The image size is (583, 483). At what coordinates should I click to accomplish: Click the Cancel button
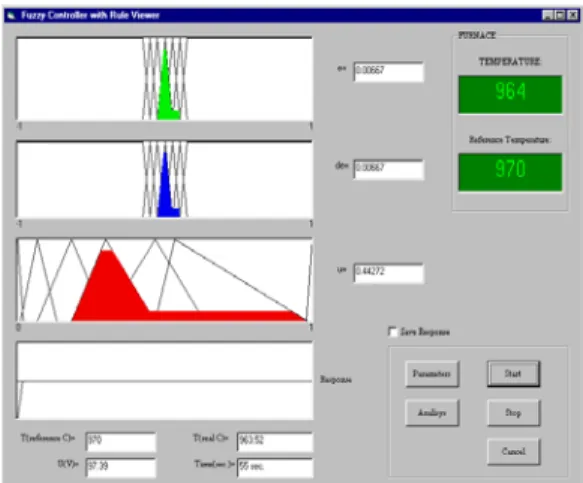pyautogui.click(x=513, y=452)
